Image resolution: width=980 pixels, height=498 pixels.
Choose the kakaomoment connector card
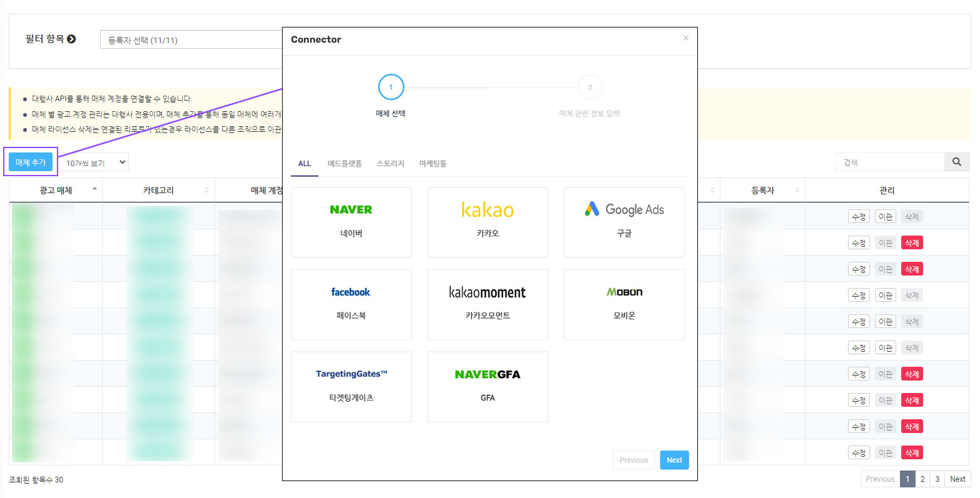point(488,304)
